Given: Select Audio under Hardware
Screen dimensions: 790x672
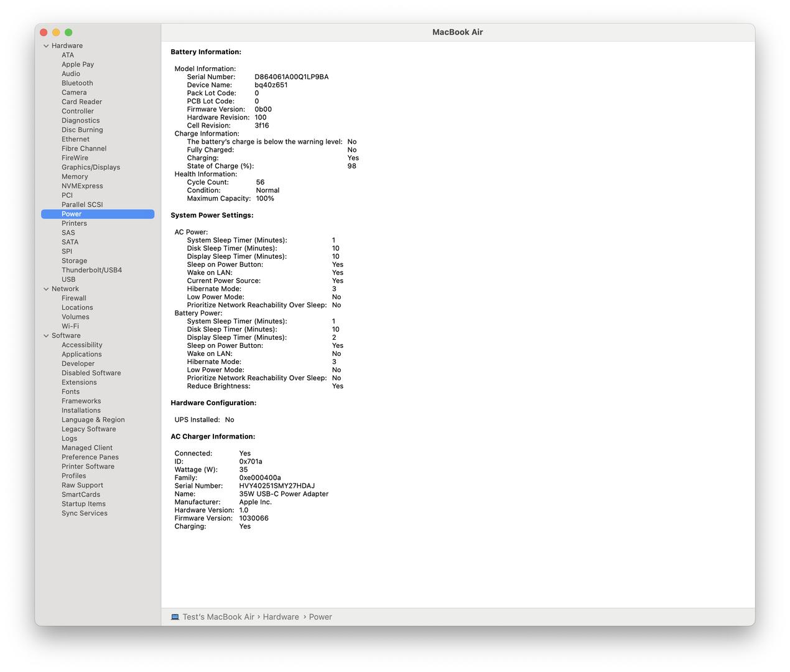Looking at the screenshot, I should pos(71,74).
